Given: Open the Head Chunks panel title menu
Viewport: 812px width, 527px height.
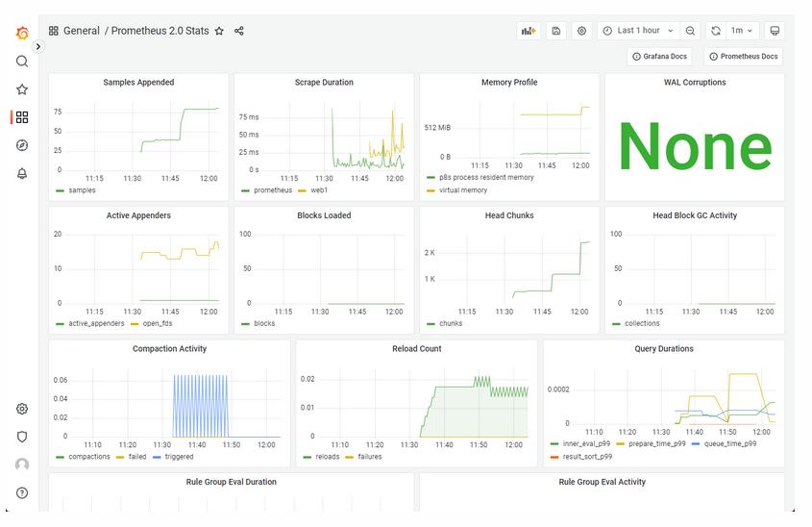Looking at the screenshot, I should tap(509, 215).
